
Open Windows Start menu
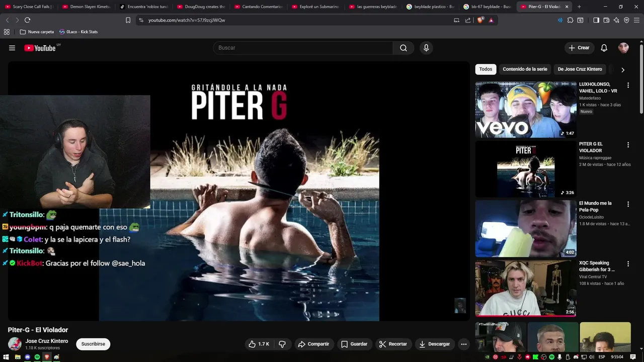coord(7,357)
